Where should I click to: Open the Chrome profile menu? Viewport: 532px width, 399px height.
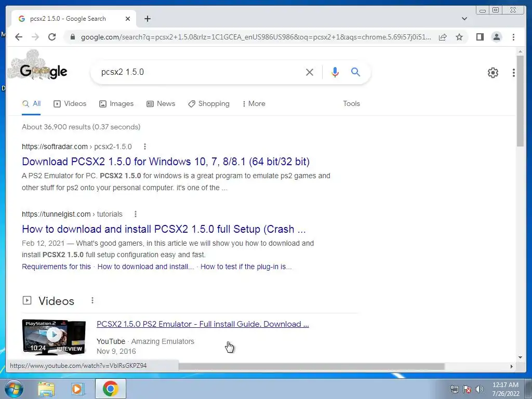tap(496, 37)
